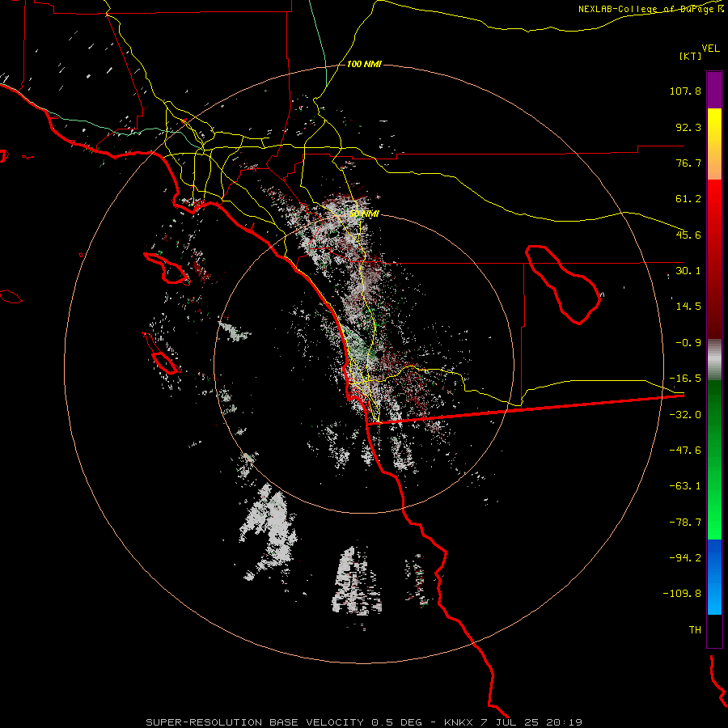Click the -16.5 velocity scale value
The image size is (728, 728).
(x=685, y=379)
